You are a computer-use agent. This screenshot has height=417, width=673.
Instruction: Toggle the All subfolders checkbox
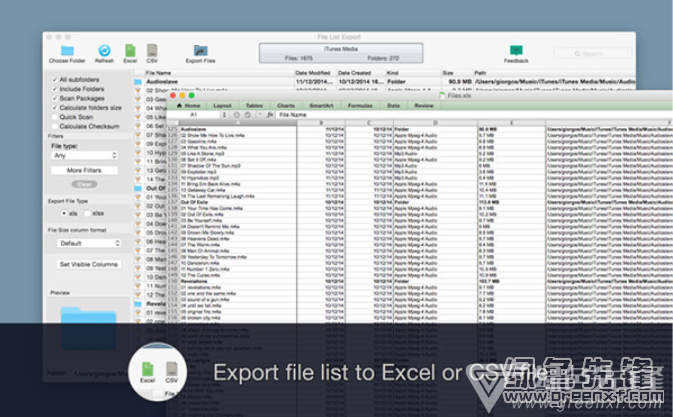[x=55, y=79]
